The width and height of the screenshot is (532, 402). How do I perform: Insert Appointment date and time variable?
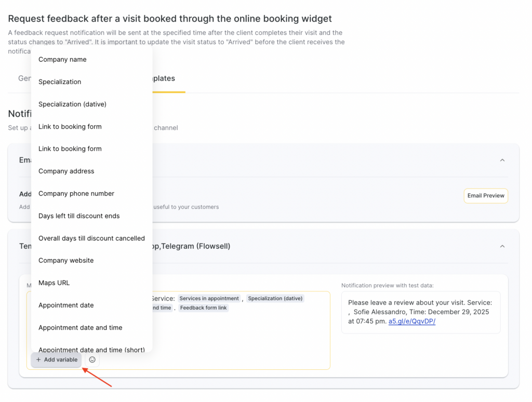81,327
